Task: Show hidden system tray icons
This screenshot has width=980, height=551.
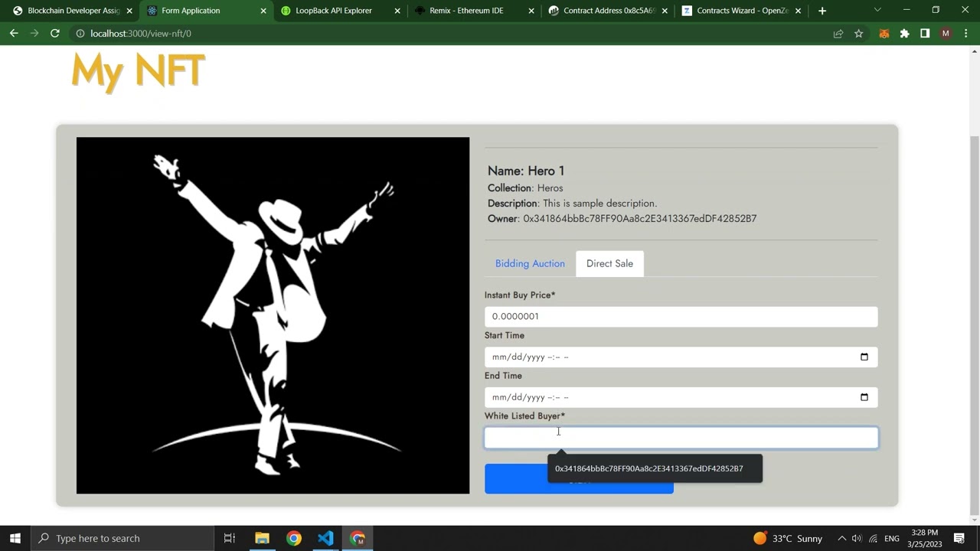Action: (x=841, y=538)
